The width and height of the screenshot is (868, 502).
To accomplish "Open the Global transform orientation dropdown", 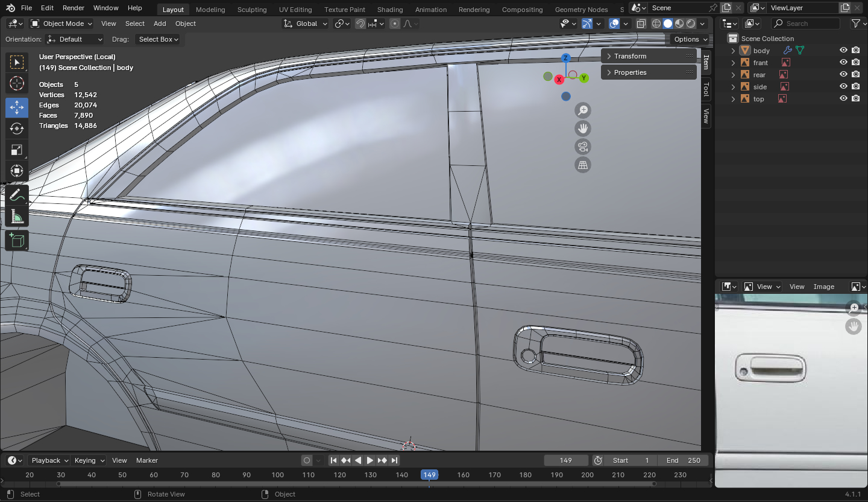I will (x=306, y=24).
